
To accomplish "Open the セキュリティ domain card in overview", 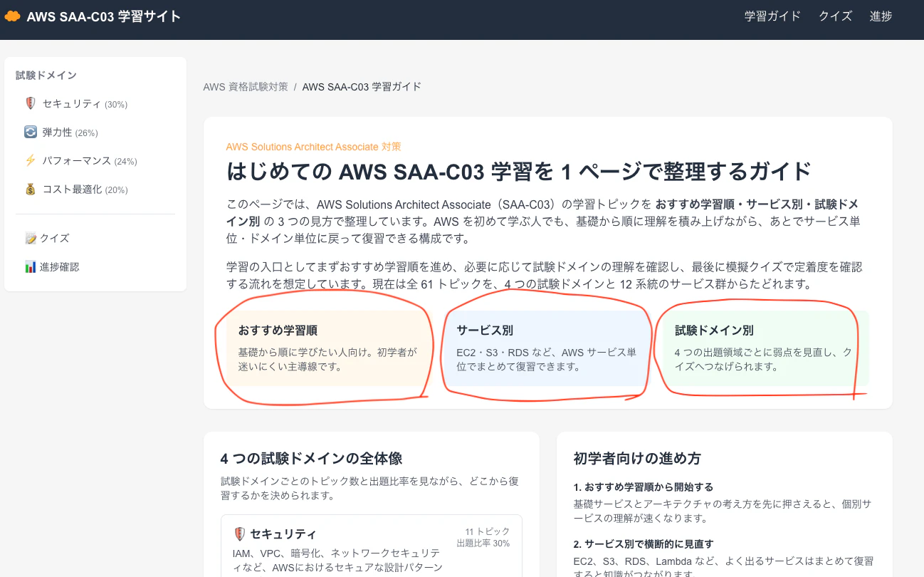I will 372,546.
